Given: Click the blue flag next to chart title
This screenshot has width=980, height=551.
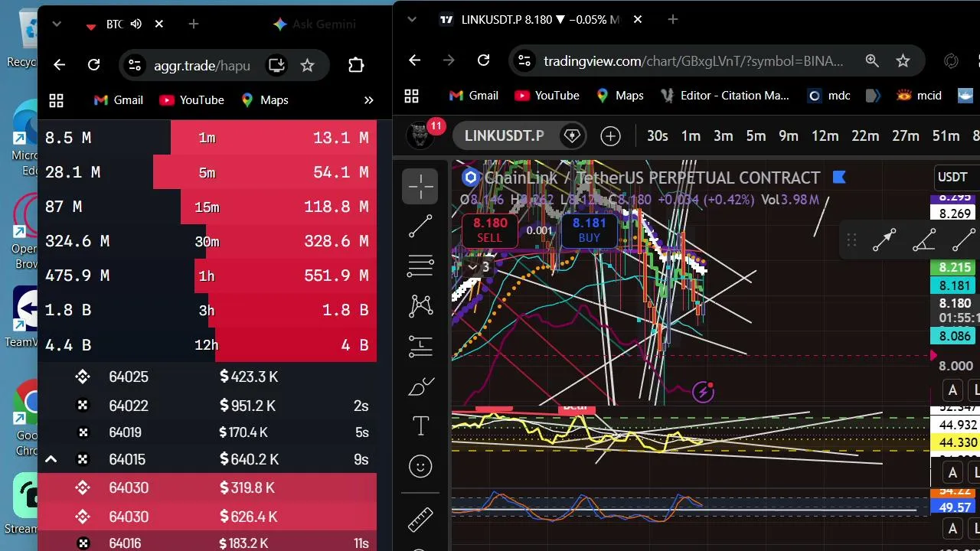Looking at the screenshot, I should click(839, 178).
